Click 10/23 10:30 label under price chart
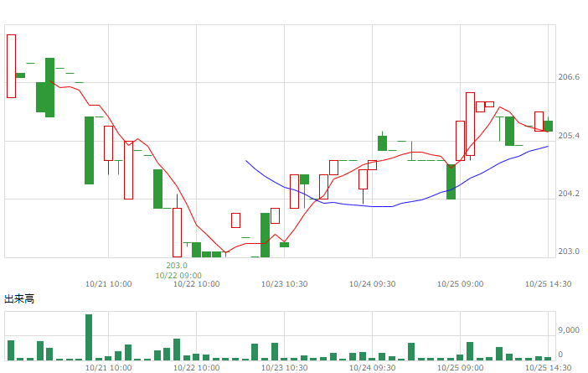 coord(285,284)
